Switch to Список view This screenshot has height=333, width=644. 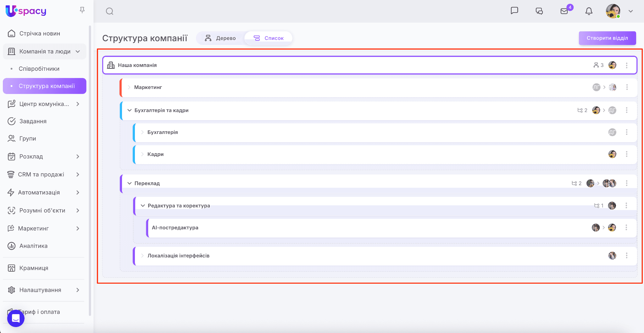point(269,38)
